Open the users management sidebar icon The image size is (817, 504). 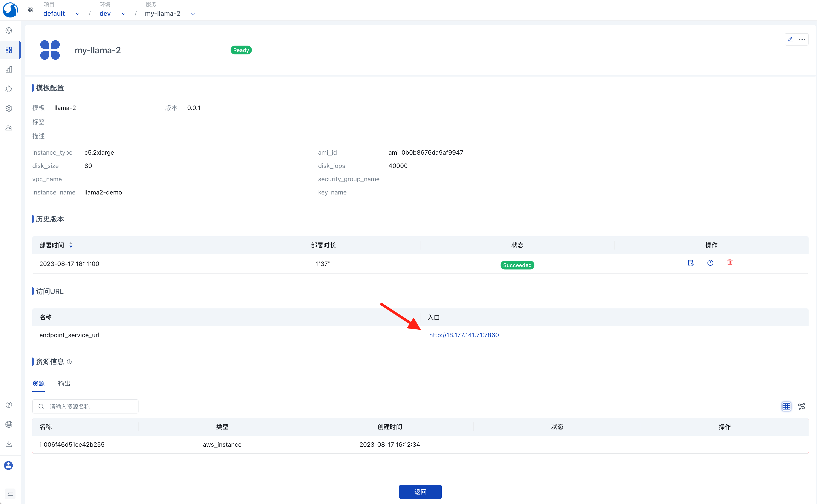(x=9, y=128)
